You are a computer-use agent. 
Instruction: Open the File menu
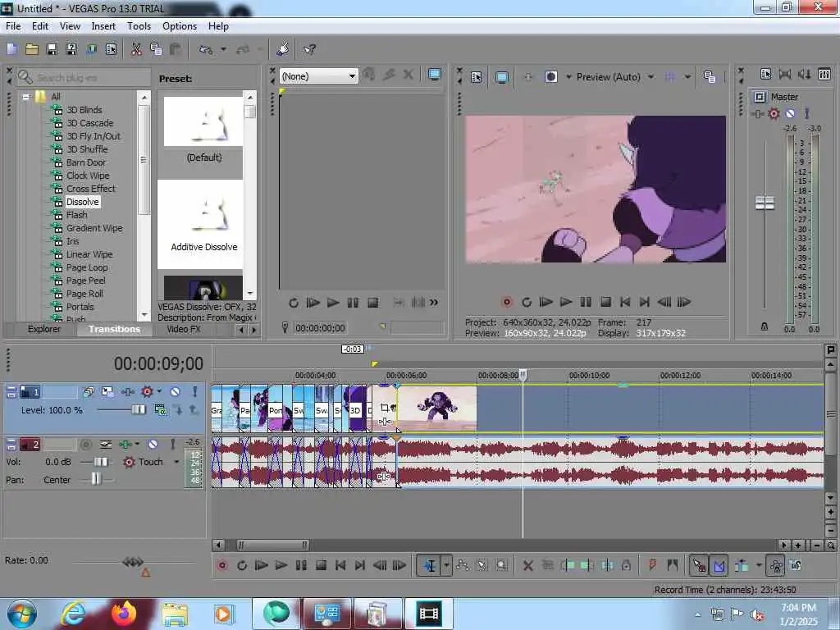click(13, 26)
